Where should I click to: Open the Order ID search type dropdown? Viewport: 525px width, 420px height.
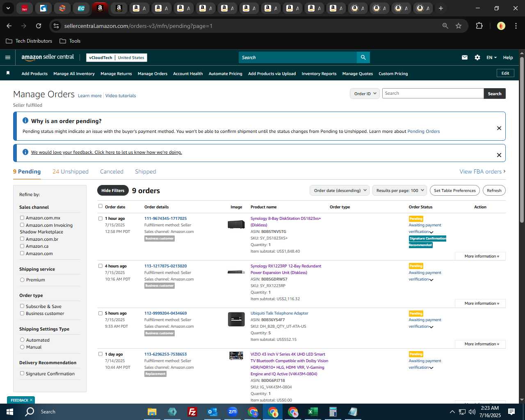click(x=365, y=94)
